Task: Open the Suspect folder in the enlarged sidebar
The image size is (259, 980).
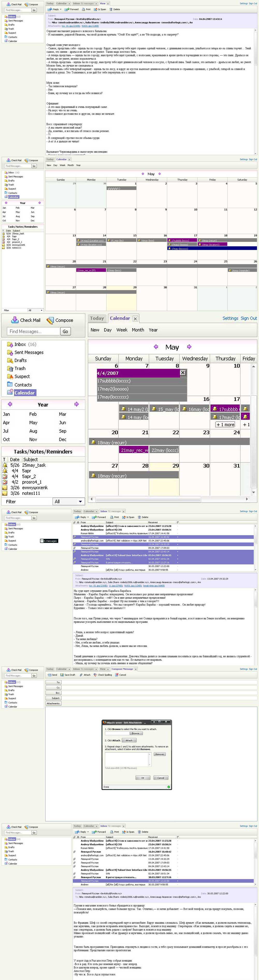Action: pos(18,376)
